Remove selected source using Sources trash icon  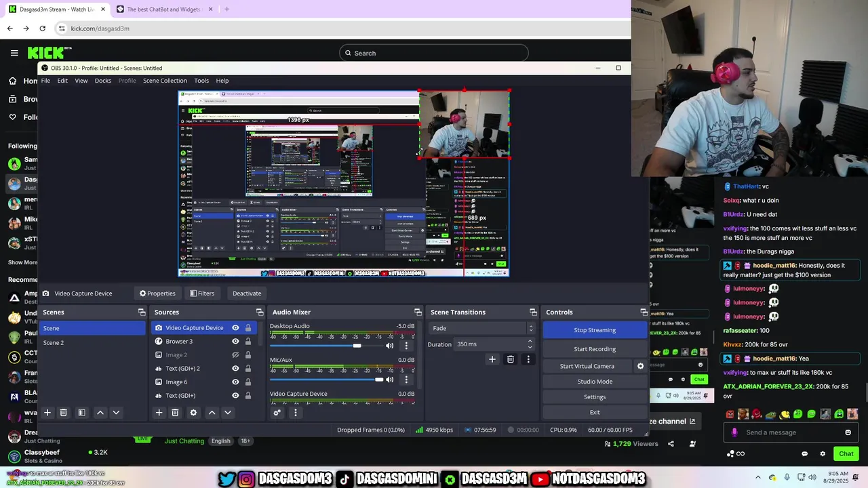point(175,412)
